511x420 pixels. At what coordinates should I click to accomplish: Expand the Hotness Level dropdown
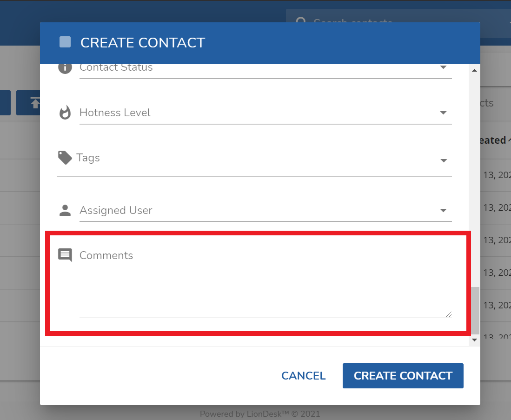444,113
